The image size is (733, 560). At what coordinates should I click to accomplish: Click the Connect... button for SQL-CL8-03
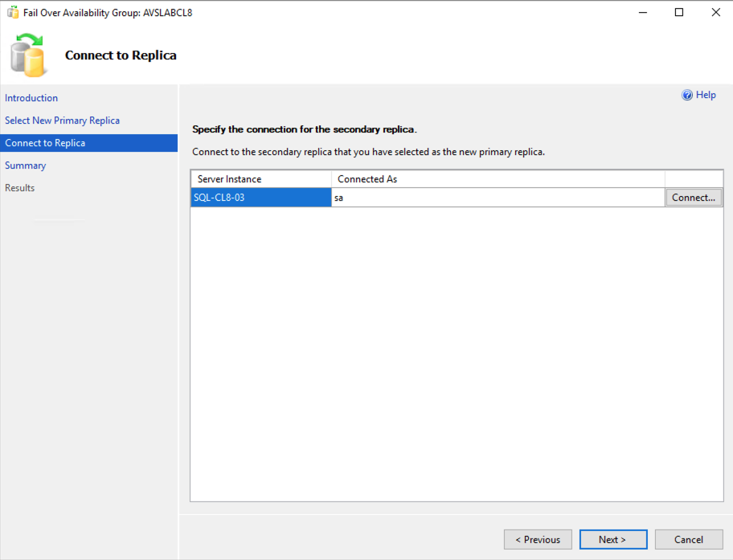click(694, 198)
